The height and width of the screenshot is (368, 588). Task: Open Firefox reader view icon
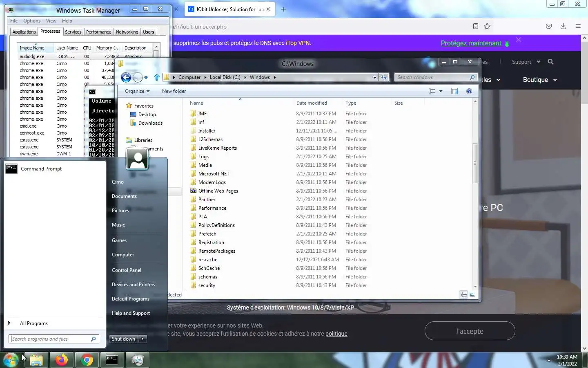coord(475,26)
